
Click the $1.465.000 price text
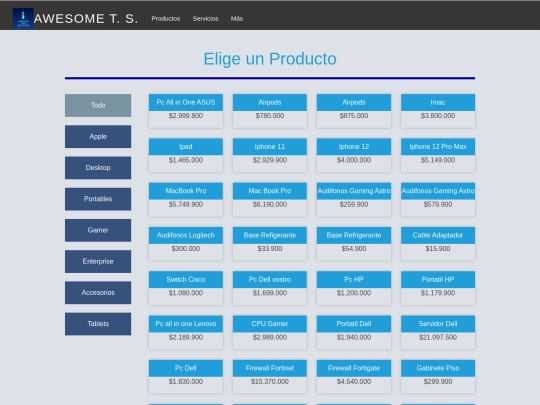pyautogui.click(x=186, y=160)
